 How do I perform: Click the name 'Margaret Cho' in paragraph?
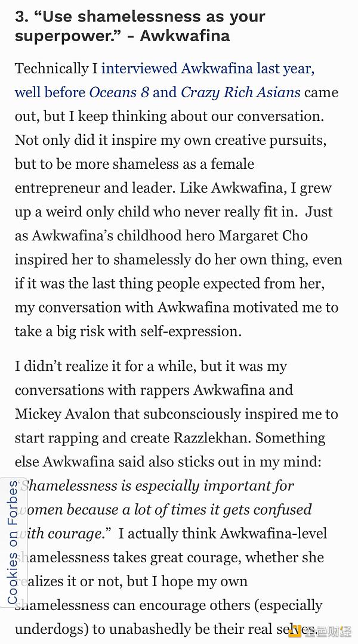[x=263, y=236]
